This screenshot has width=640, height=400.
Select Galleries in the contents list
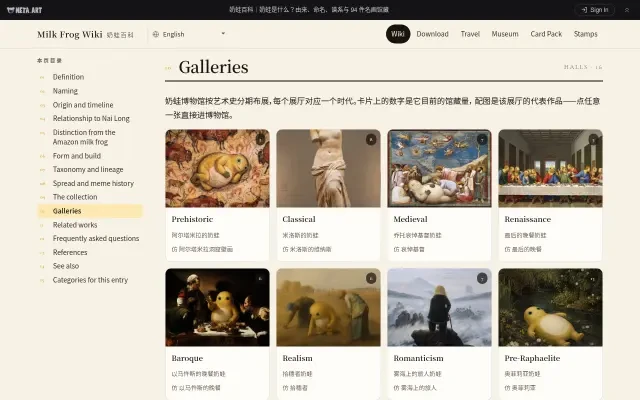[x=90, y=211]
